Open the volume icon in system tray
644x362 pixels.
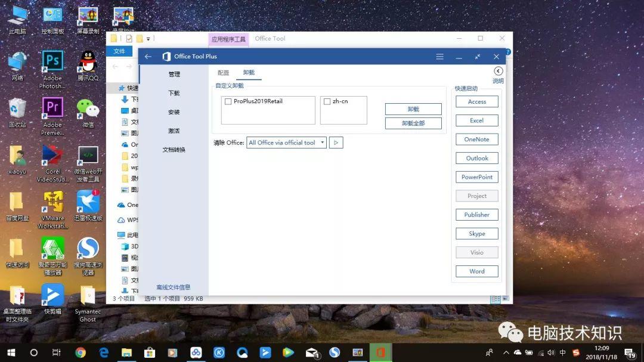(551, 352)
